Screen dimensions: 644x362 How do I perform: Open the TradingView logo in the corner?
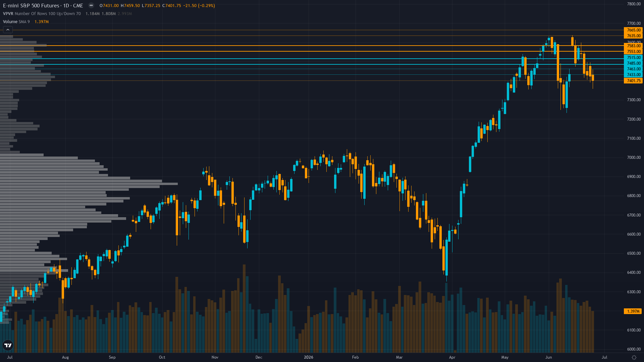point(8,345)
